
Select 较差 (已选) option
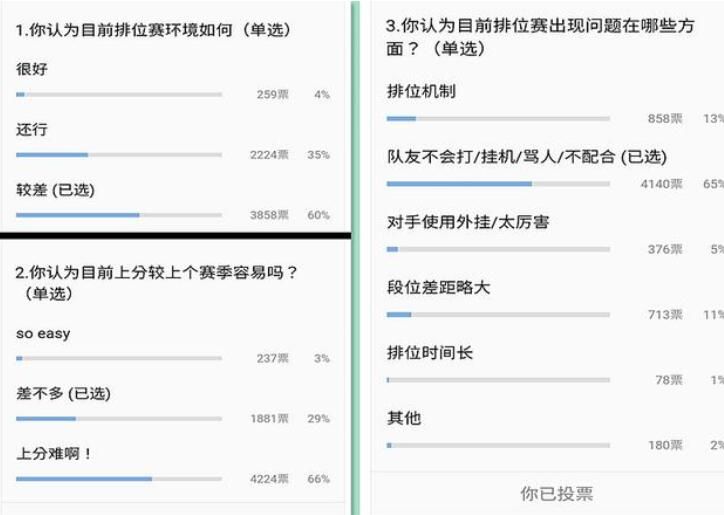click(x=55, y=190)
